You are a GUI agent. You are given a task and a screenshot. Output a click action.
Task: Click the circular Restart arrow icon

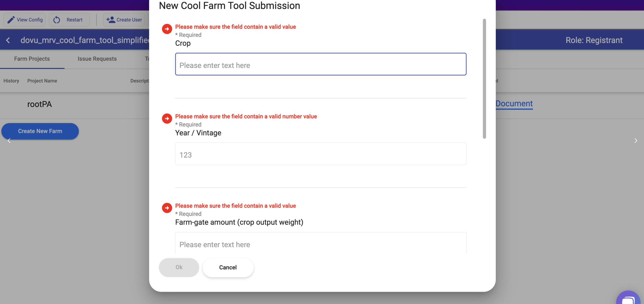click(x=57, y=20)
